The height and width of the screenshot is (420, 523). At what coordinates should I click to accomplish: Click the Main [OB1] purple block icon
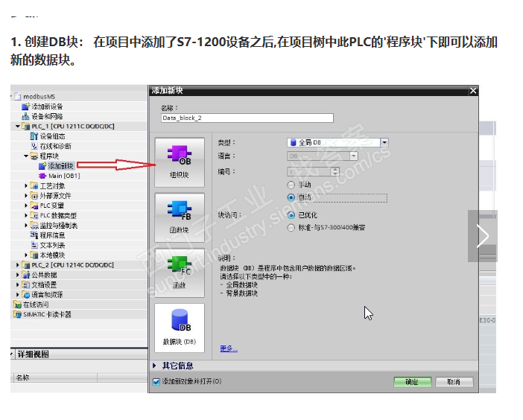pos(42,176)
